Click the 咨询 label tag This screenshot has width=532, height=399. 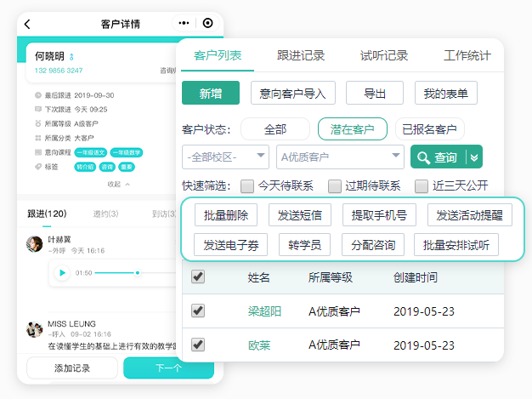107,167
